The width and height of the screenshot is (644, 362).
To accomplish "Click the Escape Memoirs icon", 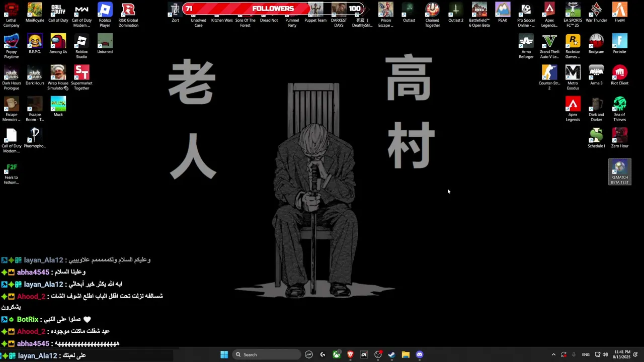I will coord(11,110).
